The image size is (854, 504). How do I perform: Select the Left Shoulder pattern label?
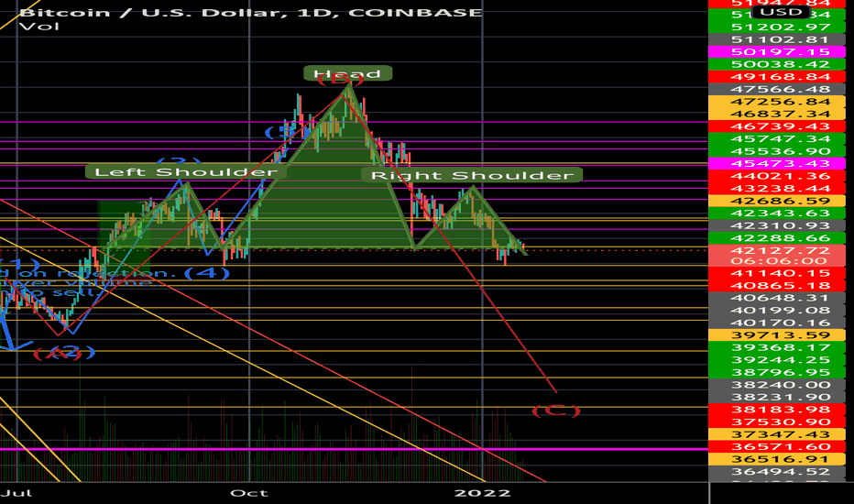(x=186, y=172)
